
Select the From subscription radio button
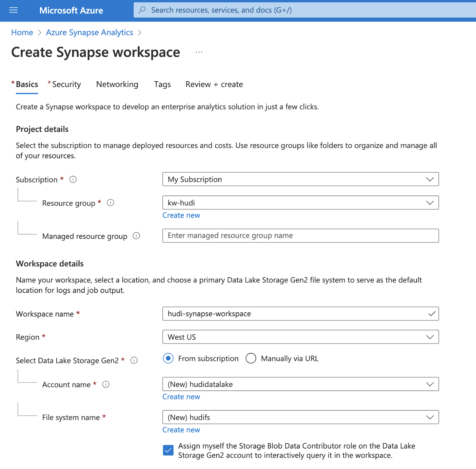(168, 358)
